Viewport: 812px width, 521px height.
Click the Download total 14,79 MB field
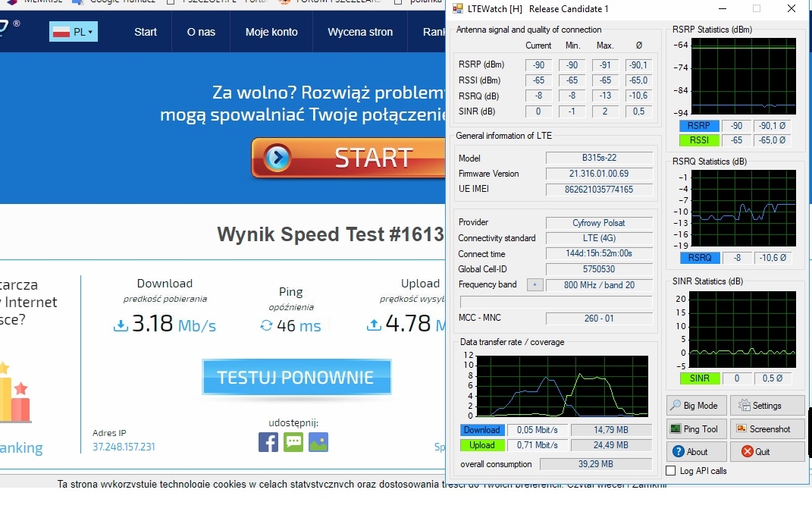pos(611,430)
